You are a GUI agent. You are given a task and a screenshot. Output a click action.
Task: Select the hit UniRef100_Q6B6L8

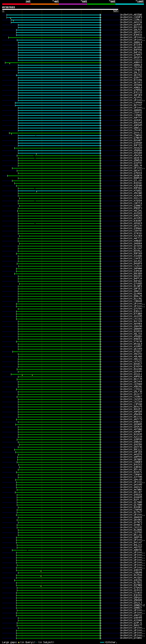[131, 42]
